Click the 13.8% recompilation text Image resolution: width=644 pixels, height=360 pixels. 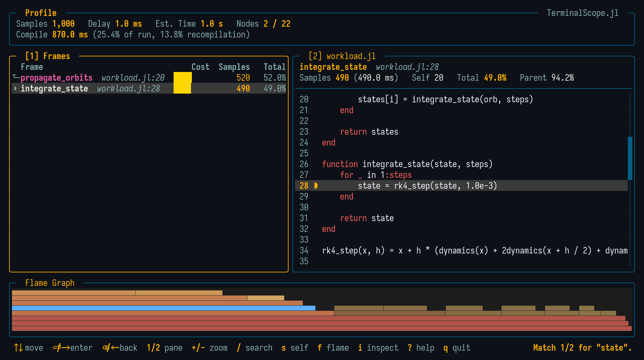pyautogui.click(x=205, y=34)
